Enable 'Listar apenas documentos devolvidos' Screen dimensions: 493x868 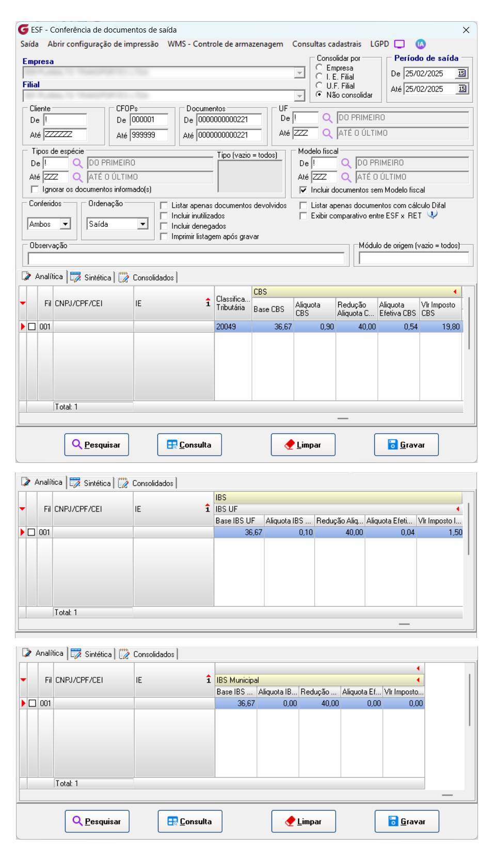click(164, 206)
